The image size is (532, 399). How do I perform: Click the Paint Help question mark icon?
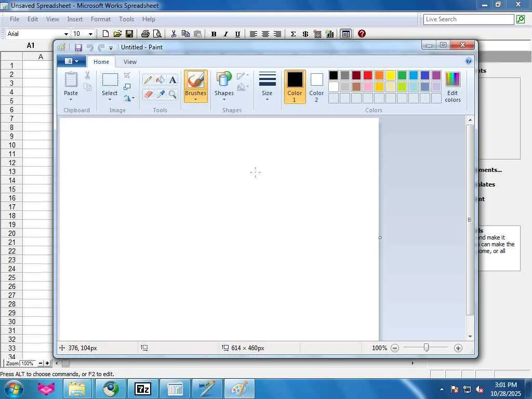coord(468,61)
